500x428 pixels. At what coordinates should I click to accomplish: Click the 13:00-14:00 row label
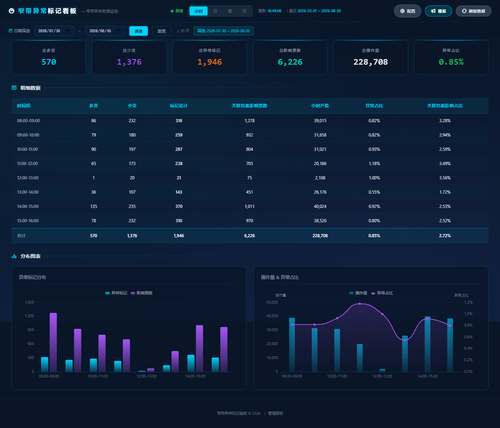[x=28, y=192]
